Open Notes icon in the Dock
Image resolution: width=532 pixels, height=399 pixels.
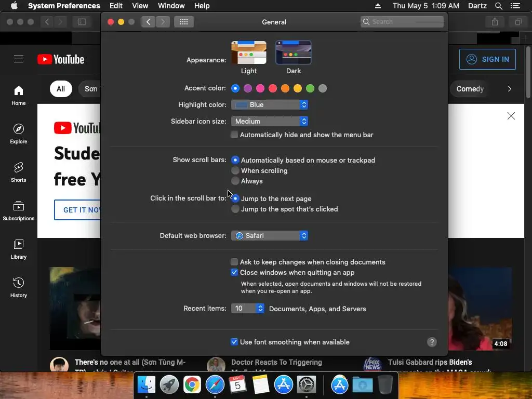tap(261, 384)
